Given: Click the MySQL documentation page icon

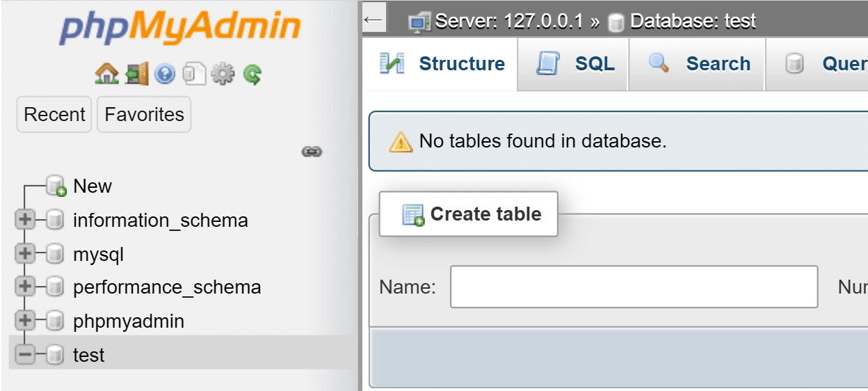Looking at the screenshot, I should pyautogui.click(x=194, y=74).
